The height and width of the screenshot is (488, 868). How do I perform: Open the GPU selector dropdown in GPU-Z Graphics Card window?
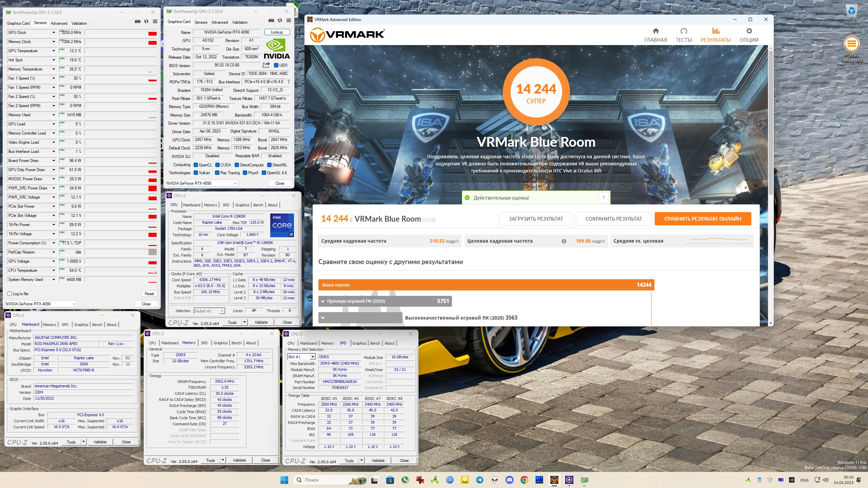[201, 183]
